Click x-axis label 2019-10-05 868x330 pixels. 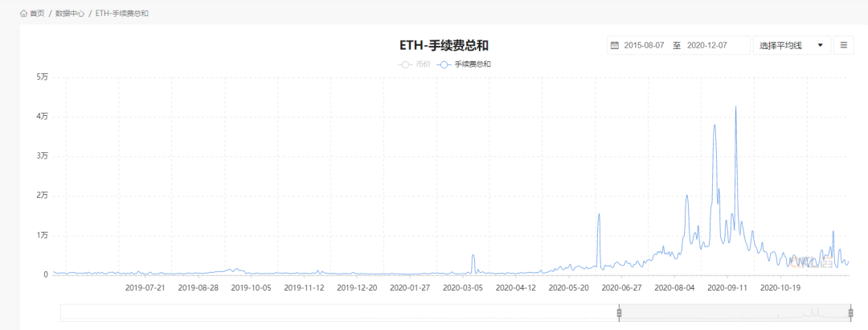point(251,288)
